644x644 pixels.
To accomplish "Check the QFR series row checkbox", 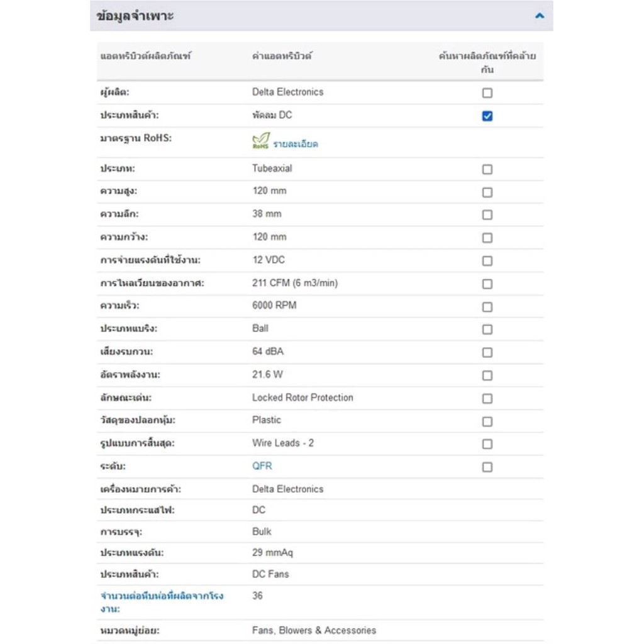I will coord(487,467).
